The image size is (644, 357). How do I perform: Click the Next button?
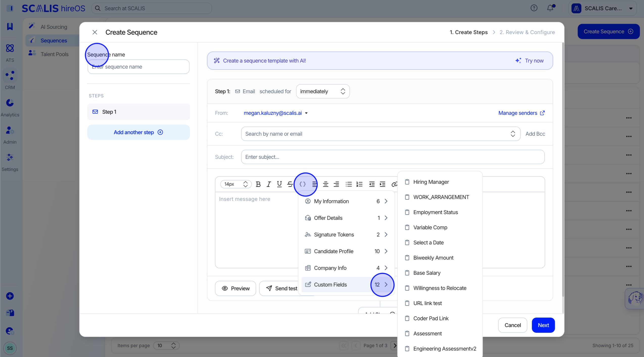point(543,325)
